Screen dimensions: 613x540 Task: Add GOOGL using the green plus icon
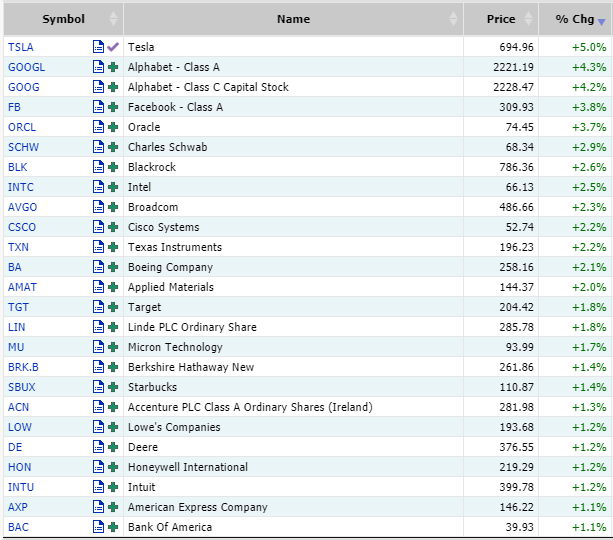pyautogui.click(x=113, y=67)
